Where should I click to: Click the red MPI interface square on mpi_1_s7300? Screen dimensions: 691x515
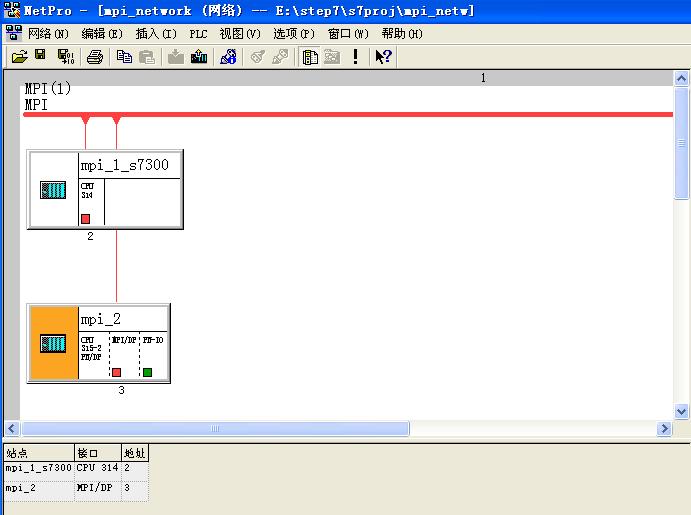(x=86, y=218)
